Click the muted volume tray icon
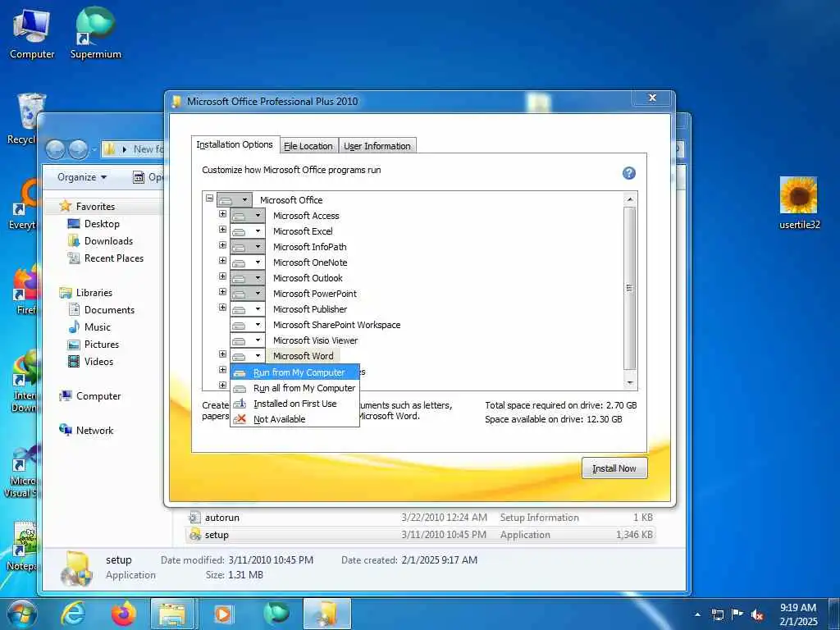The width and height of the screenshot is (840, 630). (757, 615)
